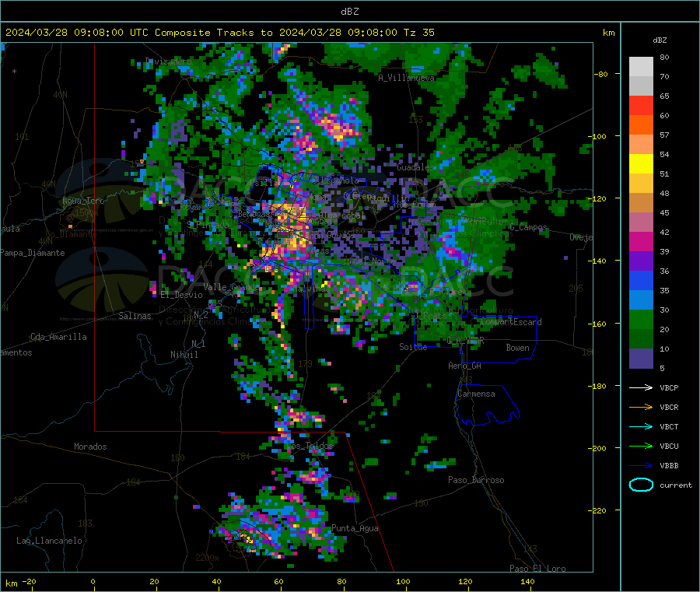Select the red 60 dBZ color swatch
This screenshot has width=700, height=592.
pos(641,105)
